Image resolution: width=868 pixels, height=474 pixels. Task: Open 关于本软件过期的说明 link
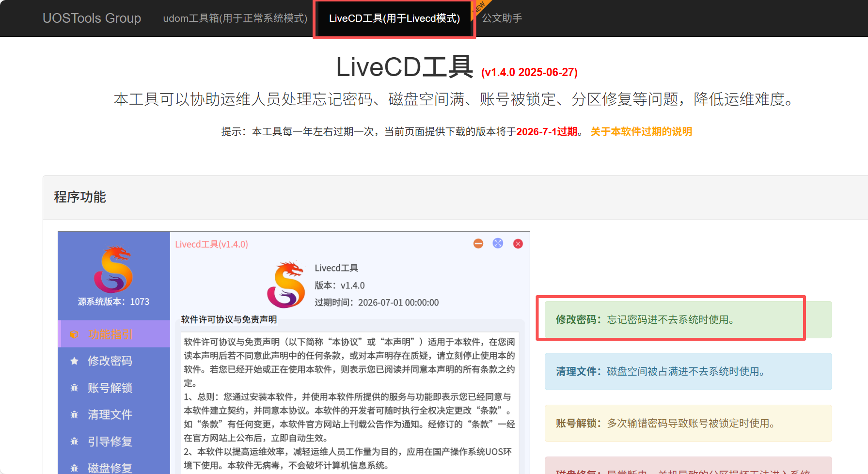(x=641, y=132)
